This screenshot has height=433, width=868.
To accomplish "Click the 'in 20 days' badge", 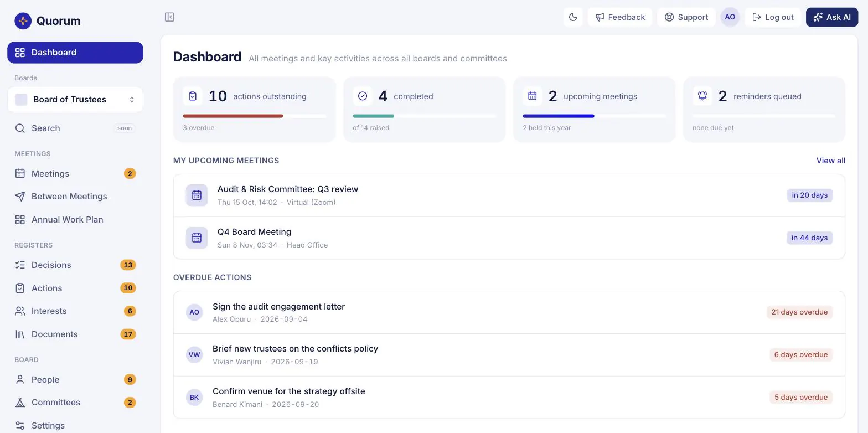I will 810,195.
